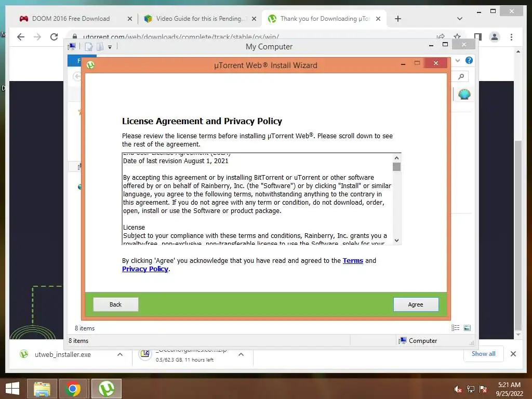Close the Video Guide tab
Screen dimensions: 532x399
click(x=254, y=19)
